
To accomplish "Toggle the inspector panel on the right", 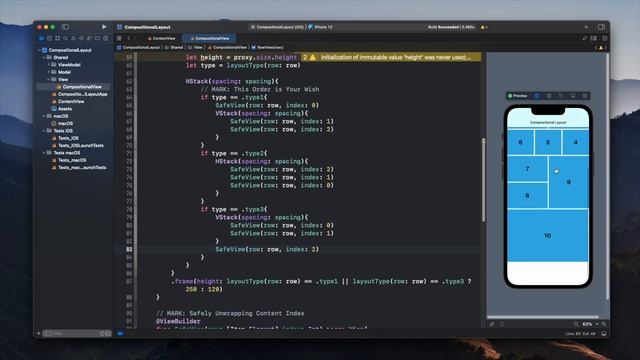I will pos(601,27).
